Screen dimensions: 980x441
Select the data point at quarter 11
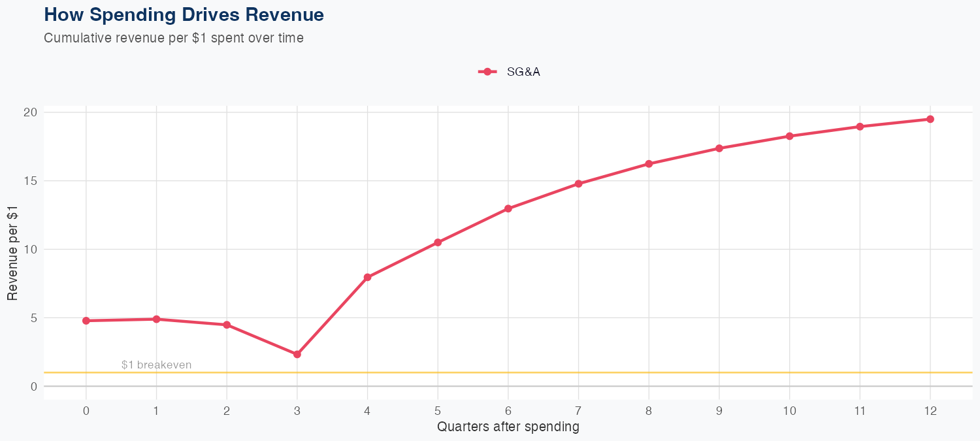pos(860,127)
